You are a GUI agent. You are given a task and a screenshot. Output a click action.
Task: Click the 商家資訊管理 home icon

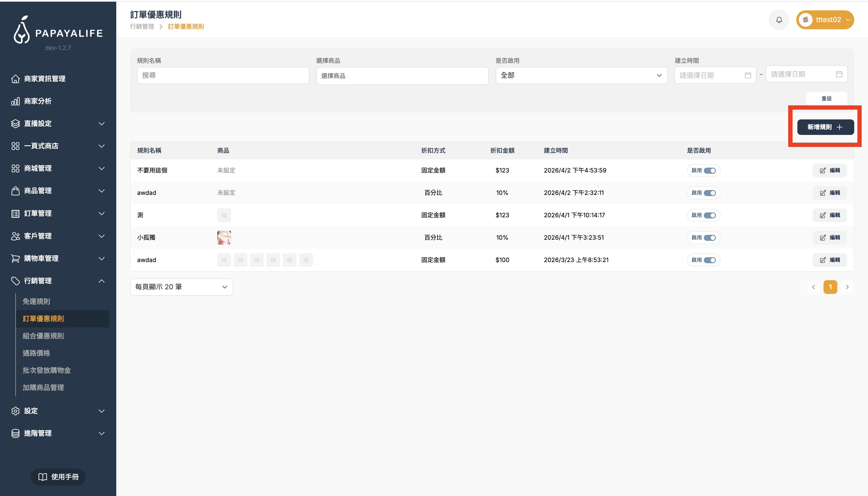pyautogui.click(x=15, y=79)
